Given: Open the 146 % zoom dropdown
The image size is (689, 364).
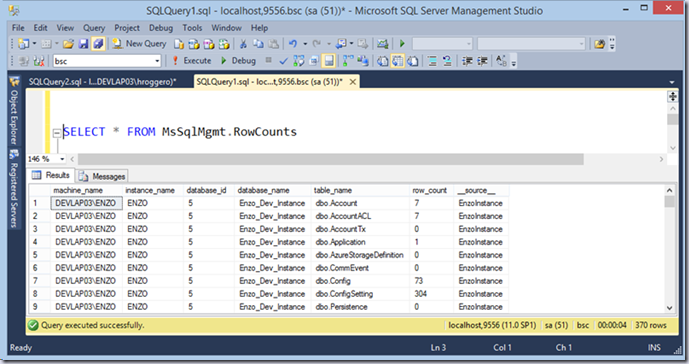Looking at the screenshot, I should tap(62, 159).
